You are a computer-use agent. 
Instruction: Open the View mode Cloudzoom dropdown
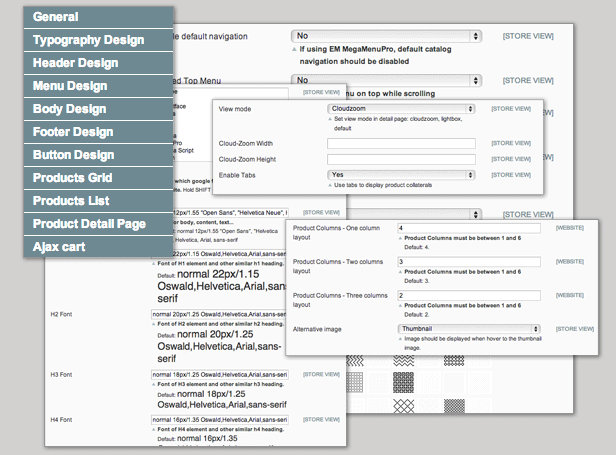click(x=400, y=108)
